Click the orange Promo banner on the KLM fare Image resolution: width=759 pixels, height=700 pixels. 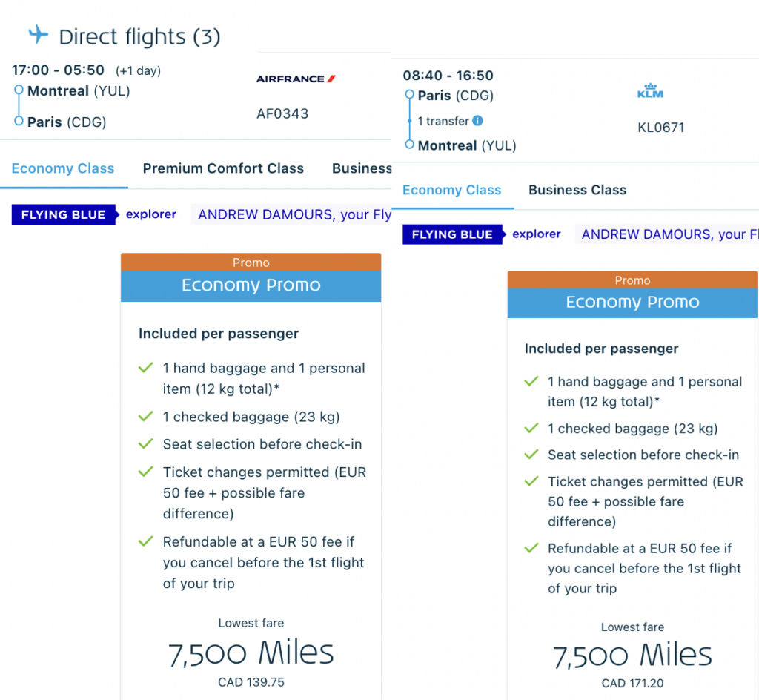pos(632,280)
